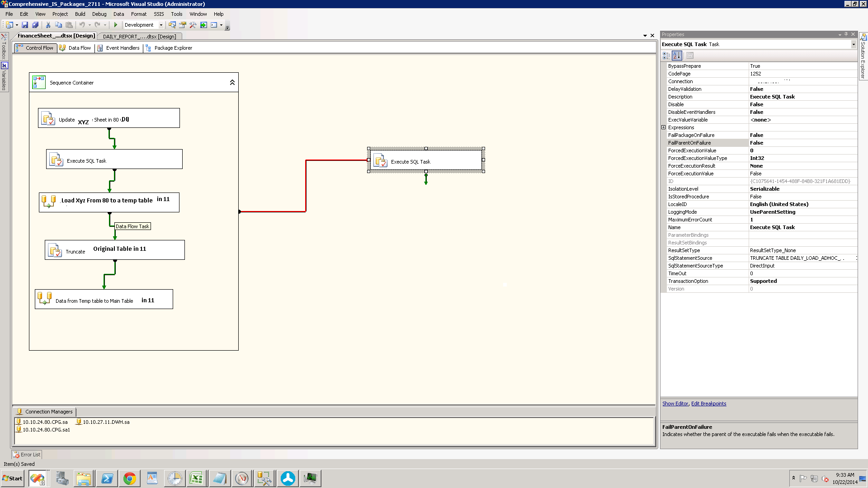The image size is (868, 488).
Task: Toggle Categorized view in Properties panel
Action: (x=666, y=56)
